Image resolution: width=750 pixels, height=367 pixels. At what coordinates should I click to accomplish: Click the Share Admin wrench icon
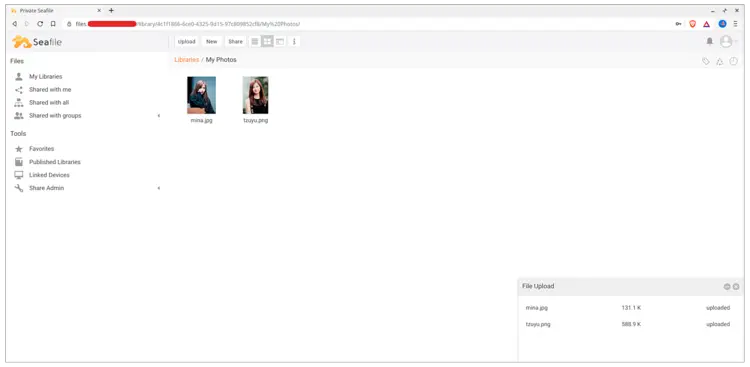point(19,188)
